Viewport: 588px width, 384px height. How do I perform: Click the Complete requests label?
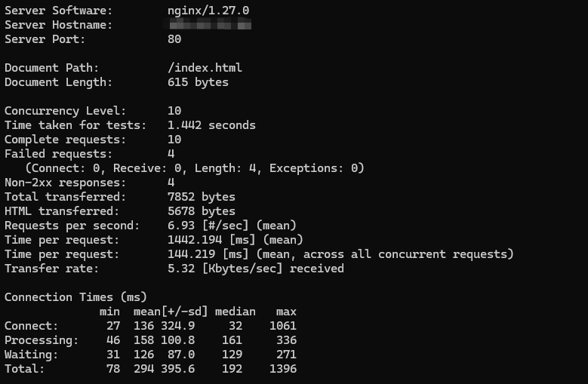click(x=65, y=140)
